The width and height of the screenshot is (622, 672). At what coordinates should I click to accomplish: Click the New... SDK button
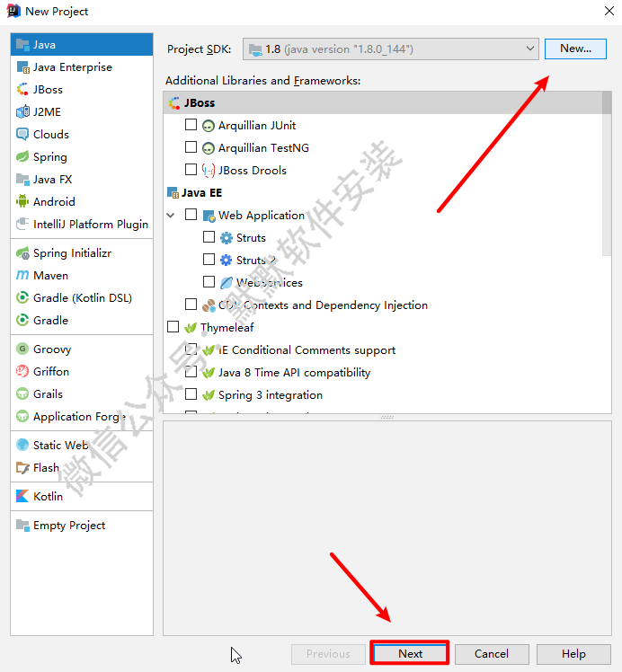coord(575,49)
